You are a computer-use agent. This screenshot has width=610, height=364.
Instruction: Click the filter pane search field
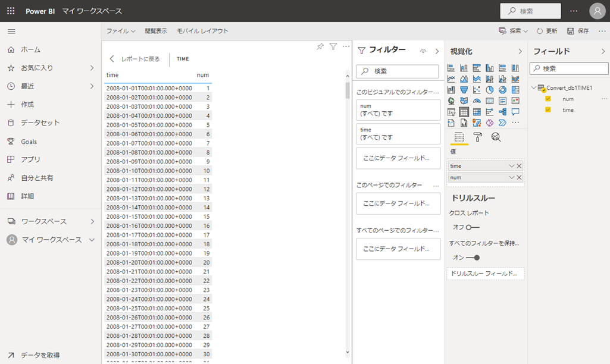tap(397, 71)
